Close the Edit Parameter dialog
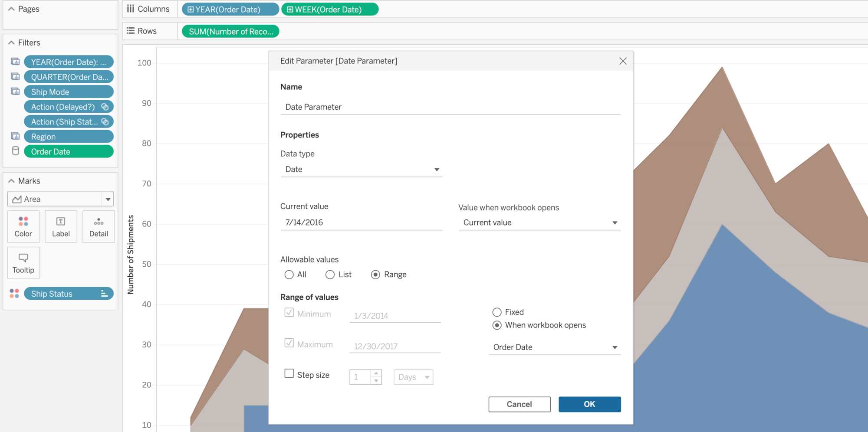The height and width of the screenshot is (432, 868). pyautogui.click(x=623, y=61)
